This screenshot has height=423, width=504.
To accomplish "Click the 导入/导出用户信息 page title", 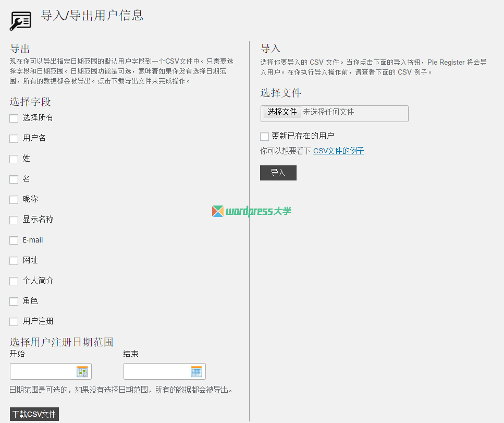I will click(92, 16).
